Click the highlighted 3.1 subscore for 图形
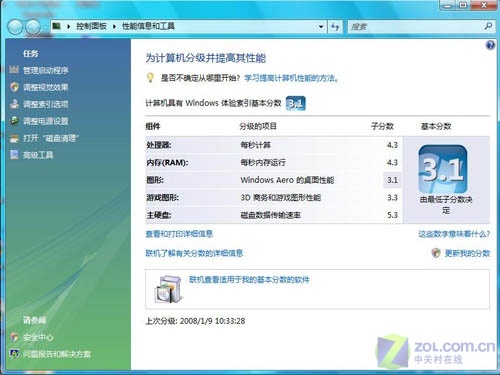This screenshot has width=500, height=375. pyautogui.click(x=392, y=180)
